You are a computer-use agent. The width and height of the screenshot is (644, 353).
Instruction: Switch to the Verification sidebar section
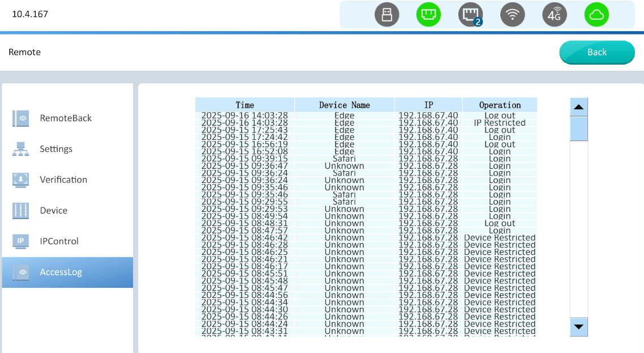(x=63, y=180)
